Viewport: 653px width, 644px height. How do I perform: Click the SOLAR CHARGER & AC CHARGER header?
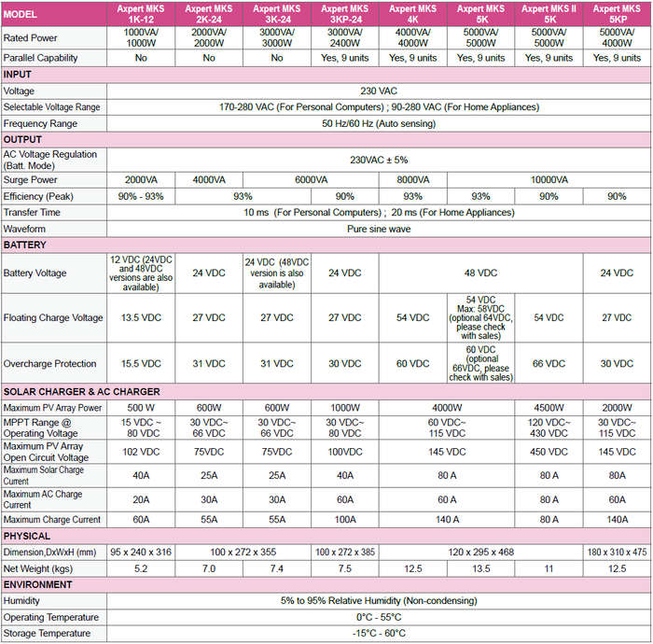326,392
